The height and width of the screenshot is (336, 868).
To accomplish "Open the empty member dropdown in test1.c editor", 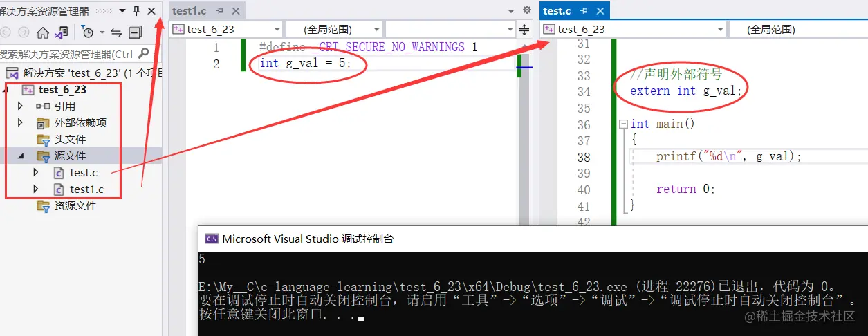I will pyautogui.click(x=450, y=29).
